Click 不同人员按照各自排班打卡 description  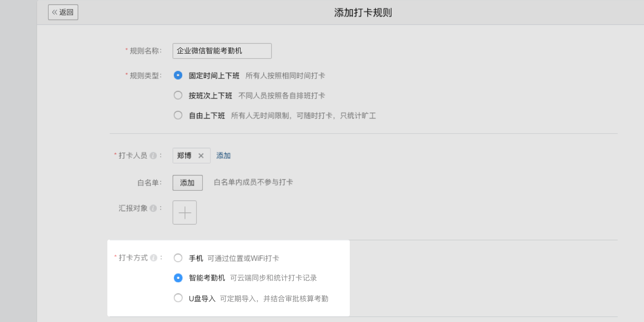281,96
